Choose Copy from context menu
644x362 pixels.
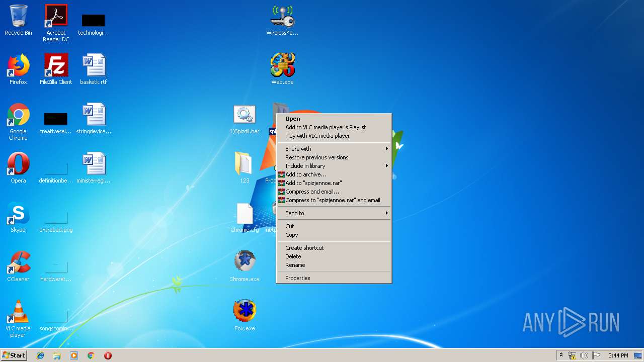pyautogui.click(x=334, y=235)
